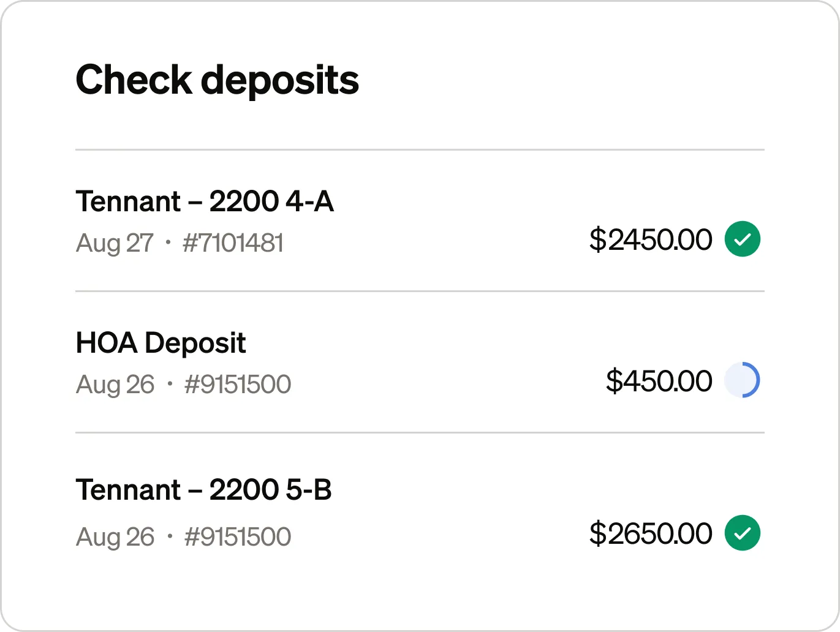This screenshot has height=632, width=840.
Task: Click the $2450.00 amount
Action: pyautogui.click(x=650, y=239)
